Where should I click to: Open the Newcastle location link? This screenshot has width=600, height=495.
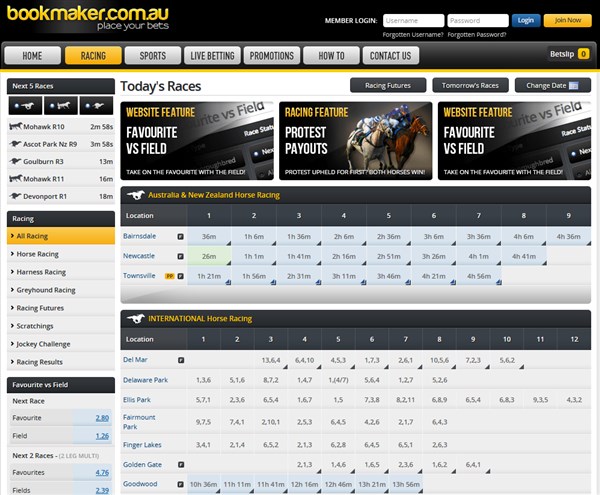[x=139, y=256]
